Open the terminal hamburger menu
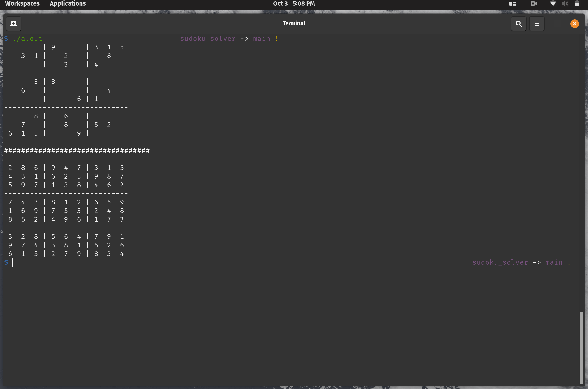This screenshot has width=588, height=389. (537, 24)
